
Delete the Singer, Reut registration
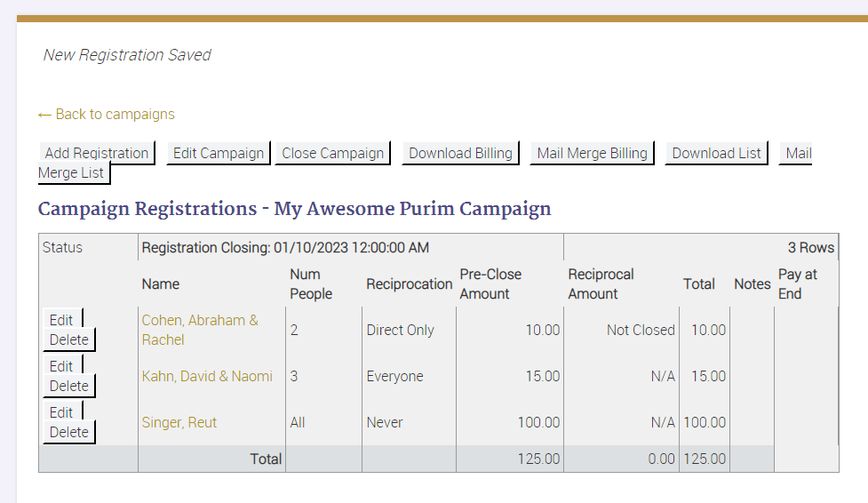(68, 432)
